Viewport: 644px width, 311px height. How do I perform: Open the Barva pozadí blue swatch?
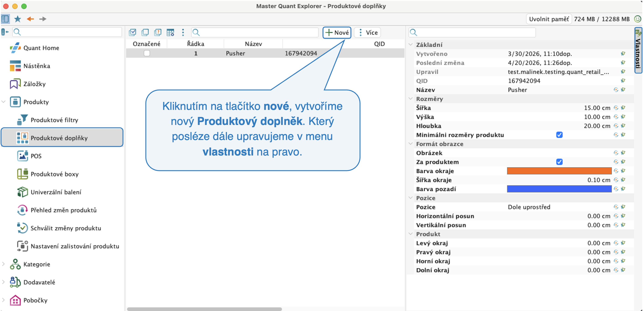coord(559,189)
